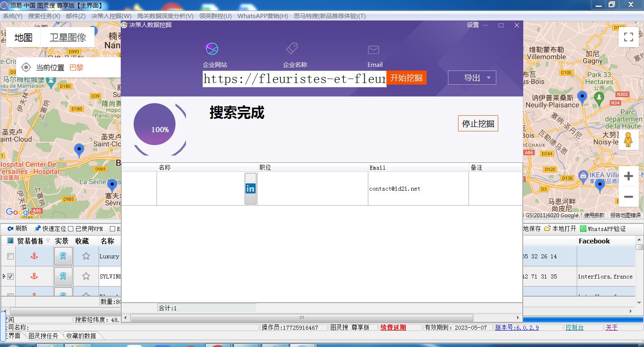Open the 海关数据深度分析 menu

click(165, 16)
